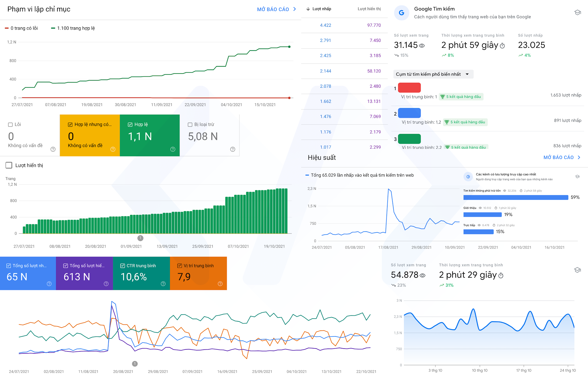The image size is (588, 381).
Task: Click the help icon in the CTR trung bình tile
Action: (163, 284)
